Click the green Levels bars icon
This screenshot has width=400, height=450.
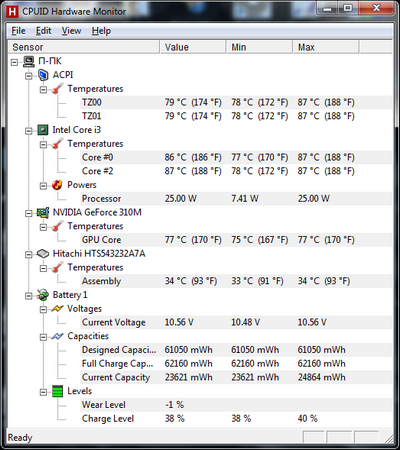point(57,391)
